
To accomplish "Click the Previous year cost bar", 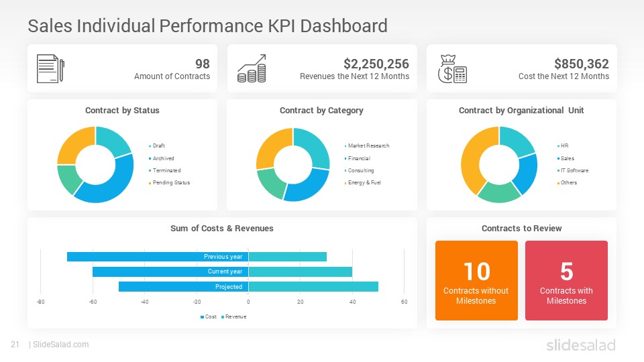I will tap(158, 257).
